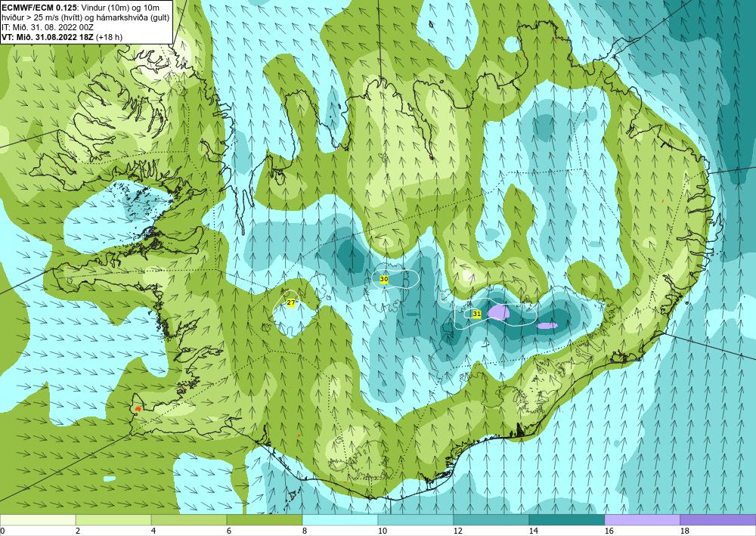Select the 2–4 m/s light green swatch
The image size is (756, 536).
[x=113, y=520]
